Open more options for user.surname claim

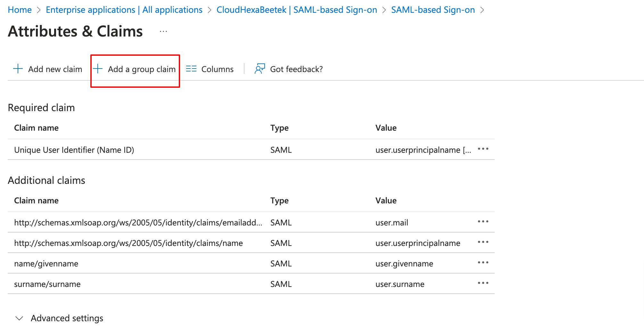(483, 283)
